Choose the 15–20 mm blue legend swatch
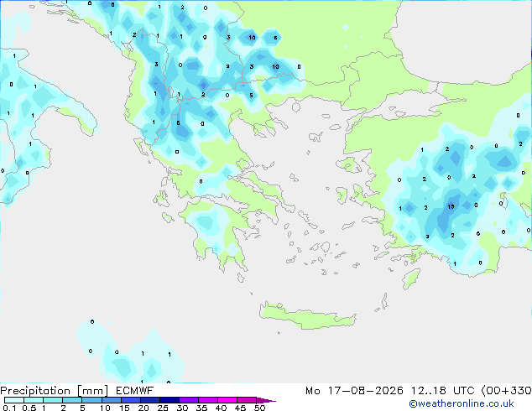The height and width of the screenshot is (411, 532). 130,400
